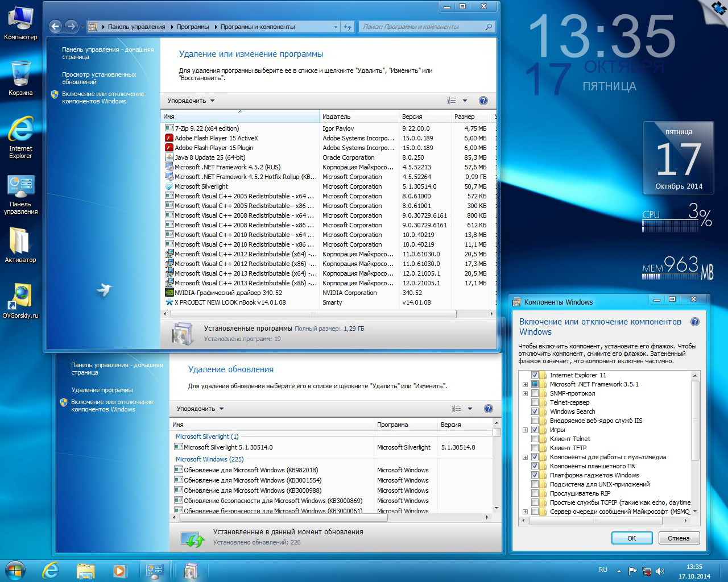Open help in Programs and Features toolbar
Screen dimensions: 728x582
[x=483, y=101]
